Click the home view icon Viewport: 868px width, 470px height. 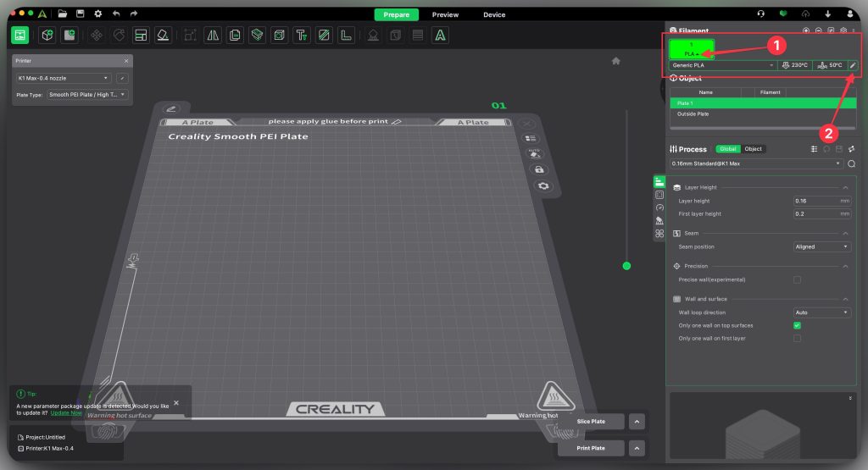coord(616,61)
